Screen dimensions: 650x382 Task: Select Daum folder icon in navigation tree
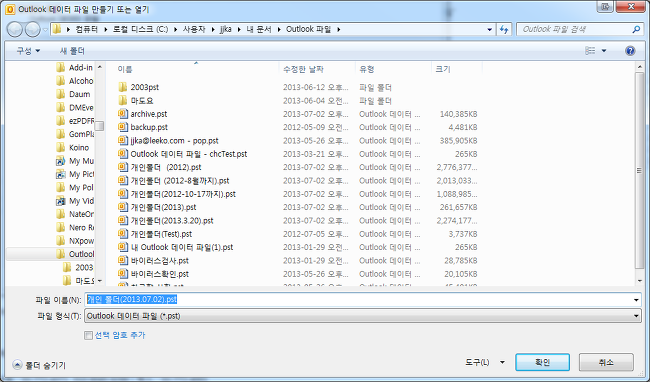61,94
